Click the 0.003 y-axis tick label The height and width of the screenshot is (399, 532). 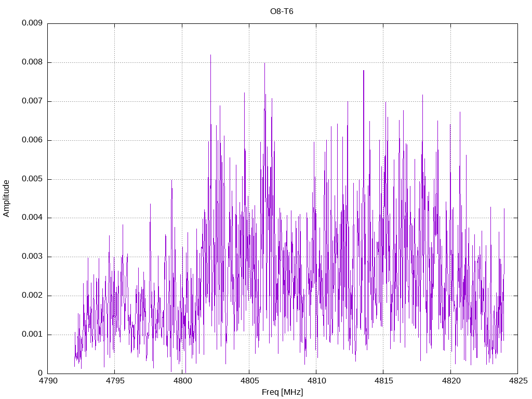click(x=32, y=257)
